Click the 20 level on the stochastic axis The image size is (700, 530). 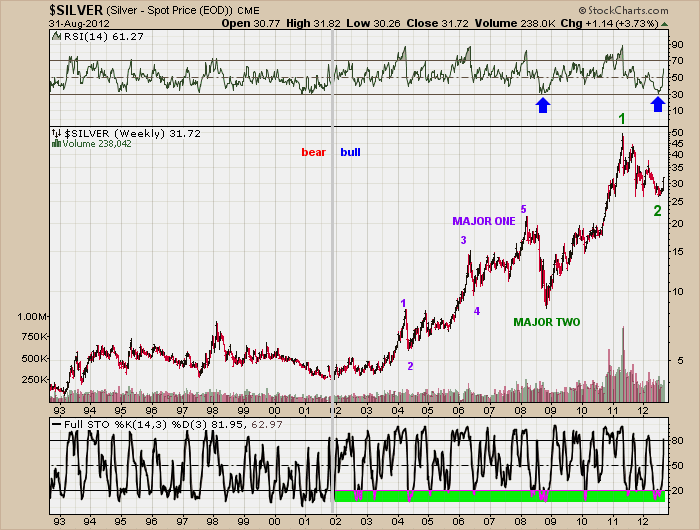coord(677,491)
